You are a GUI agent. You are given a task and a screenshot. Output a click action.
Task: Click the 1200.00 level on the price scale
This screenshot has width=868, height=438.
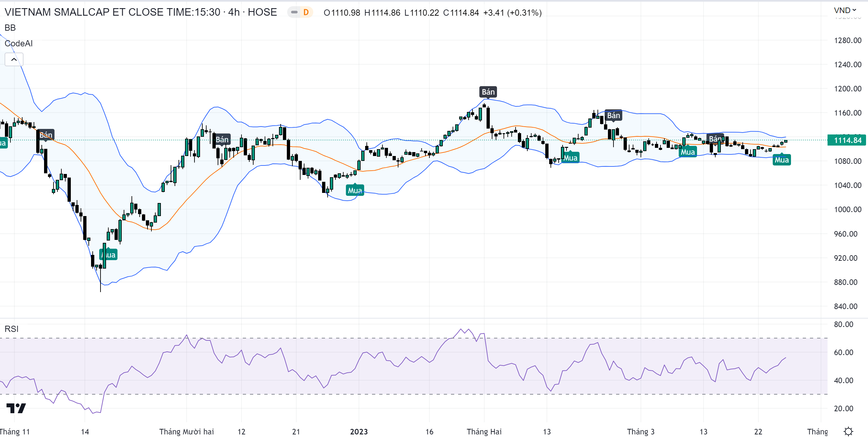[x=847, y=88]
